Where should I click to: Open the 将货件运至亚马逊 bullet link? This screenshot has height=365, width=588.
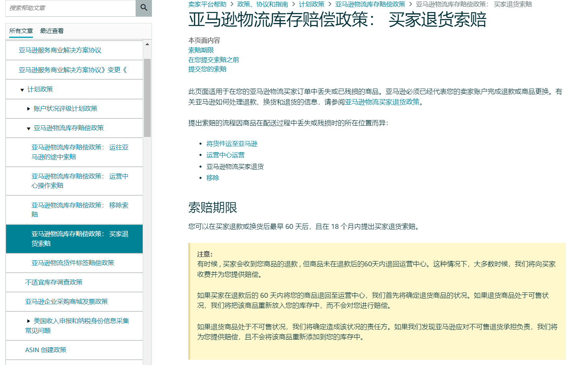point(232,143)
